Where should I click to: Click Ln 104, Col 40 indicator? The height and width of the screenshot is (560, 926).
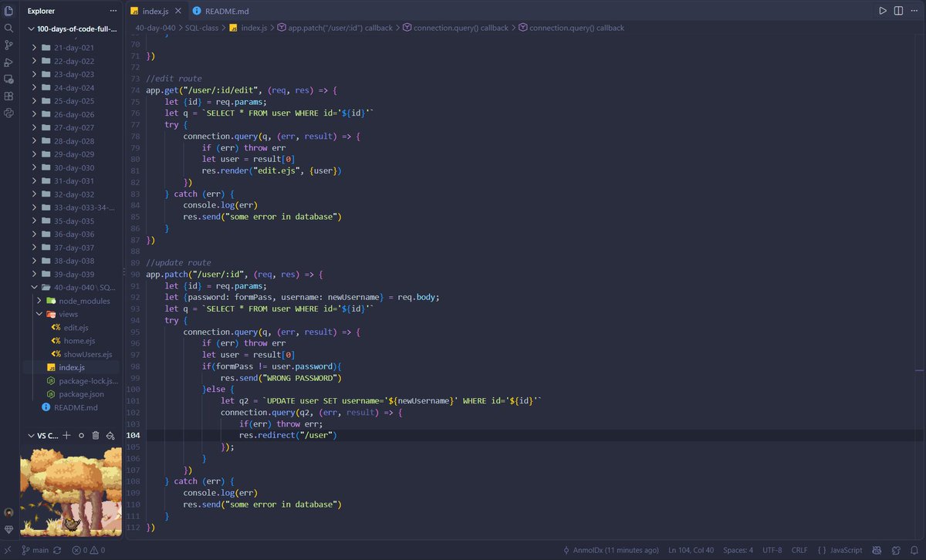(x=692, y=551)
